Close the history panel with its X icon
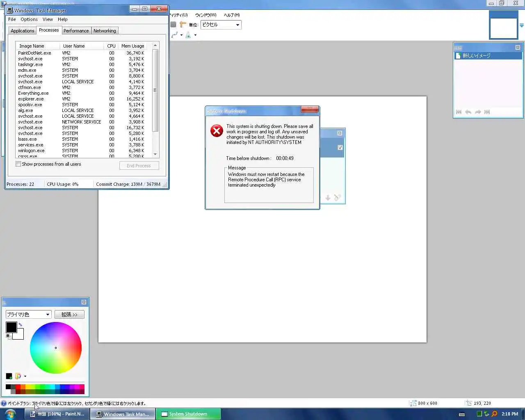The width and height of the screenshot is (525, 420). coord(518,48)
